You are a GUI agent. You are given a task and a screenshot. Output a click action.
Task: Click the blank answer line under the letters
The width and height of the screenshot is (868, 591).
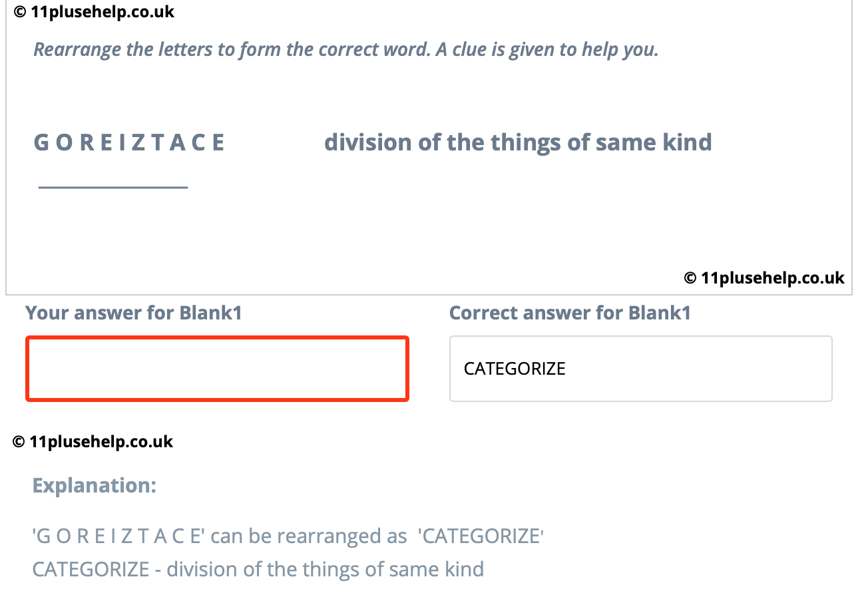113,187
